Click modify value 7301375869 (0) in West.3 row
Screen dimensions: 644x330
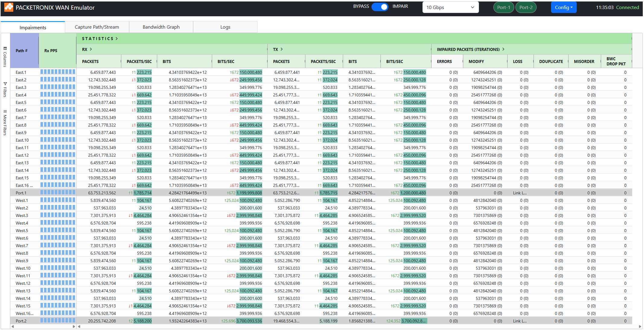click(x=488, y=215)
